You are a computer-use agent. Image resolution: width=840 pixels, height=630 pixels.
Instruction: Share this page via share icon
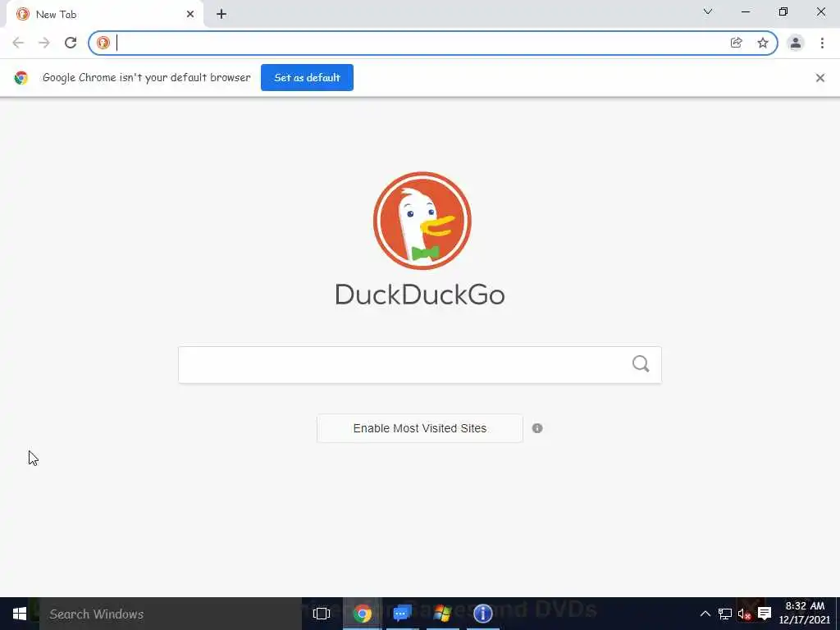tap(737, 43)
